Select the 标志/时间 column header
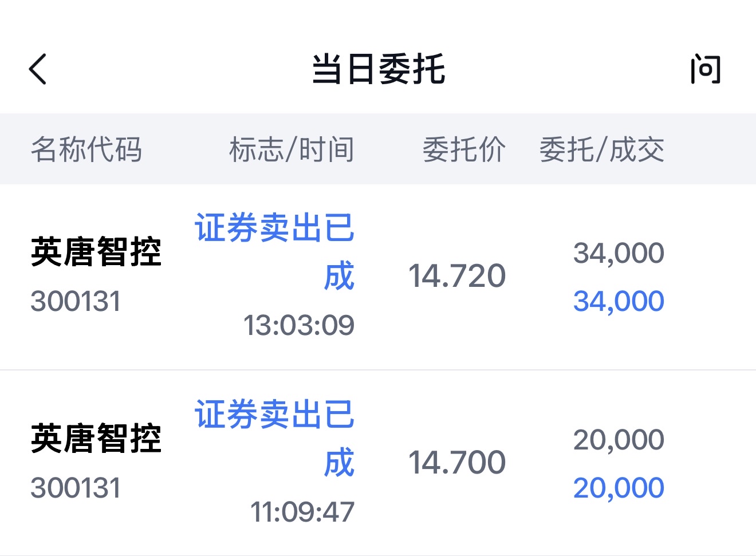 point(292,149)
